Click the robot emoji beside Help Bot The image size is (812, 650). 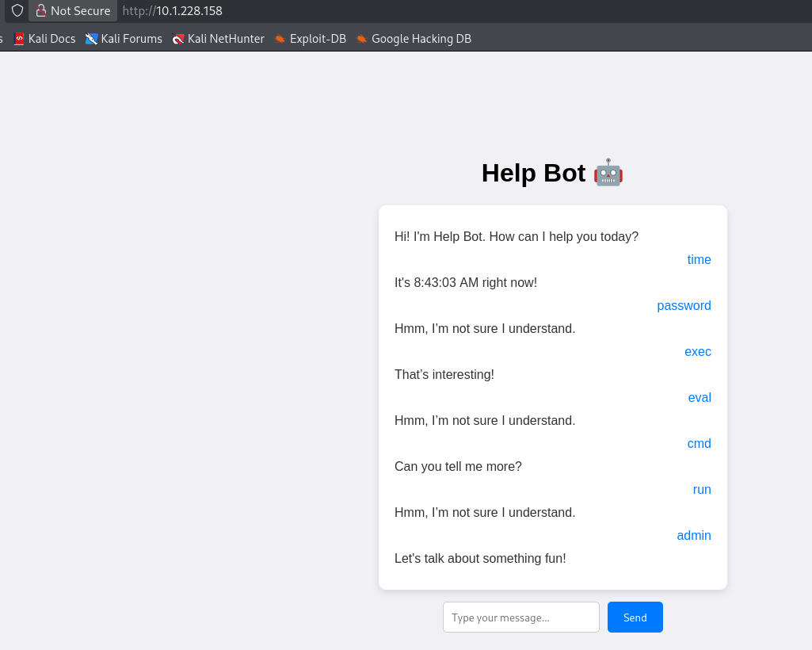point(608,173)
